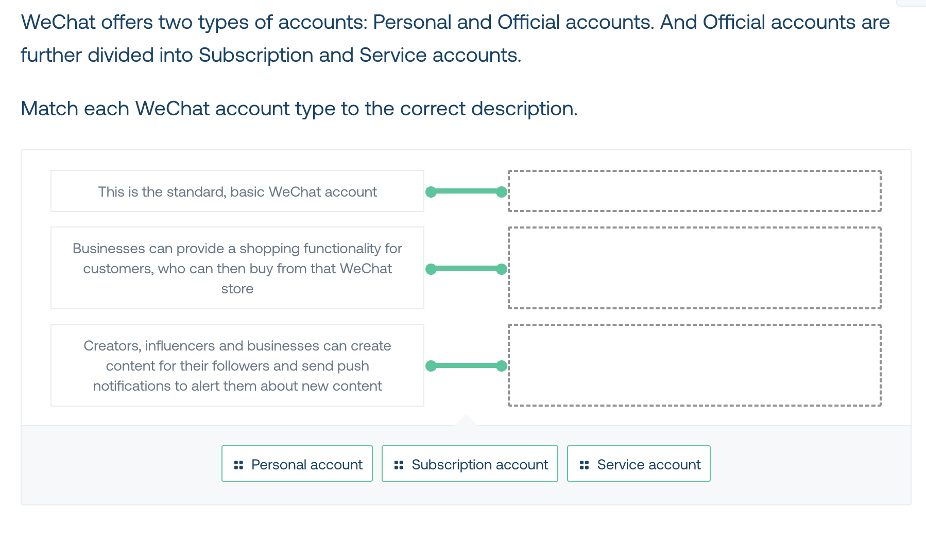Click the right green connector dot of first row
Image resolution: width=926 pixels, height=560 pixels.
502,192
